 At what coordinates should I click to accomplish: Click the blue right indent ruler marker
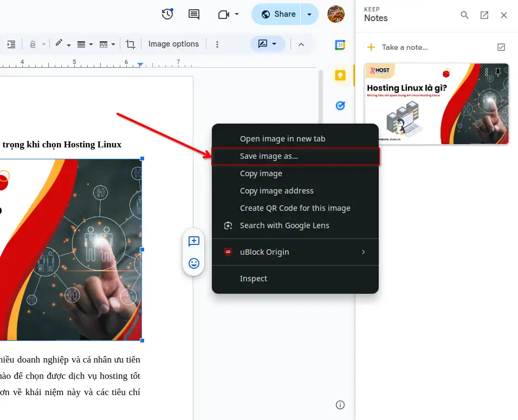tap(140, 64)
